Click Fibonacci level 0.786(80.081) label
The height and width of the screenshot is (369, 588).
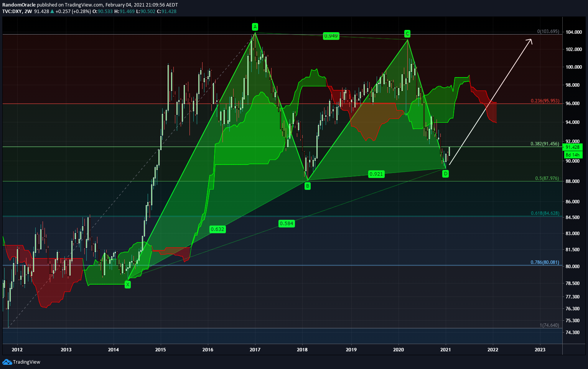click(545, 262)
